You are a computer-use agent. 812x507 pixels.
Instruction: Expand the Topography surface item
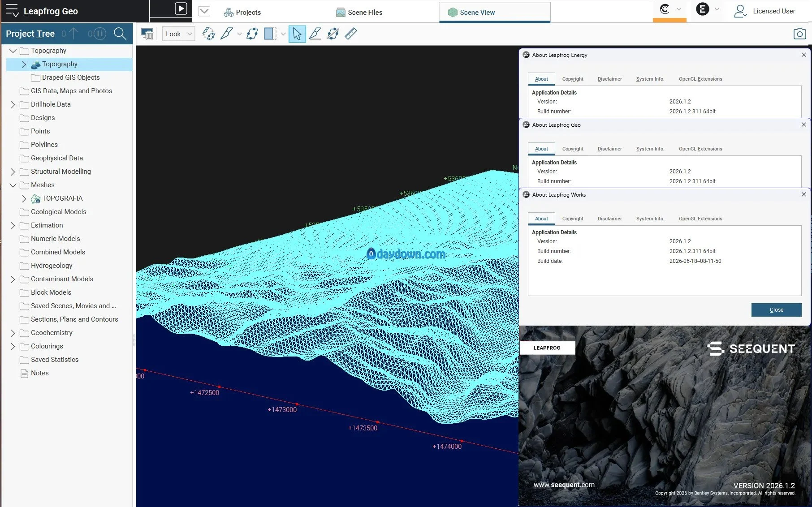point(24,64)
